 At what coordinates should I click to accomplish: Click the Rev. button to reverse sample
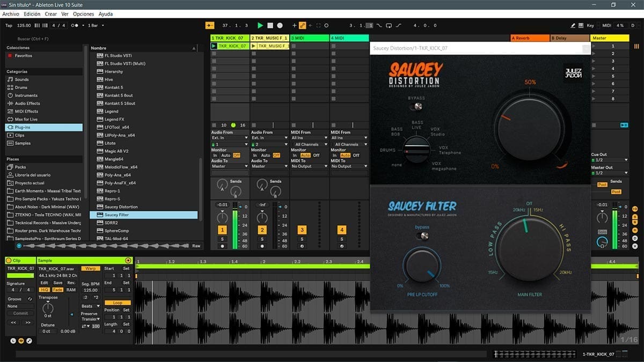[x=71, y=283]
